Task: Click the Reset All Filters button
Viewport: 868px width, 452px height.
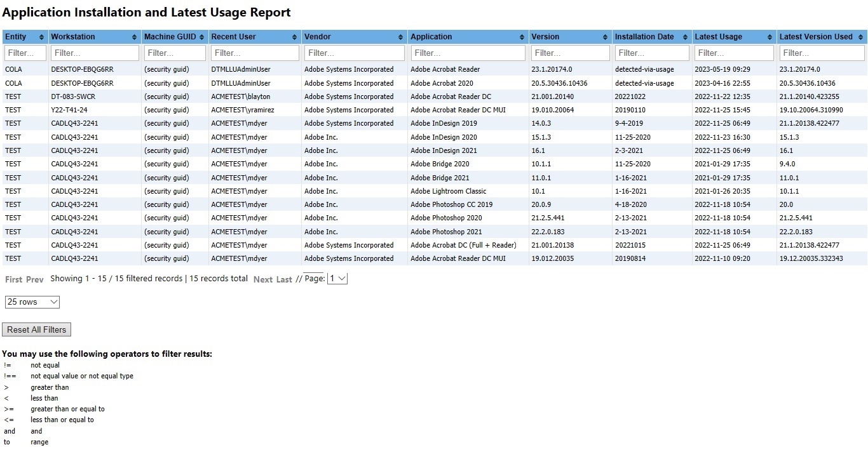Action: click(36, 329)
